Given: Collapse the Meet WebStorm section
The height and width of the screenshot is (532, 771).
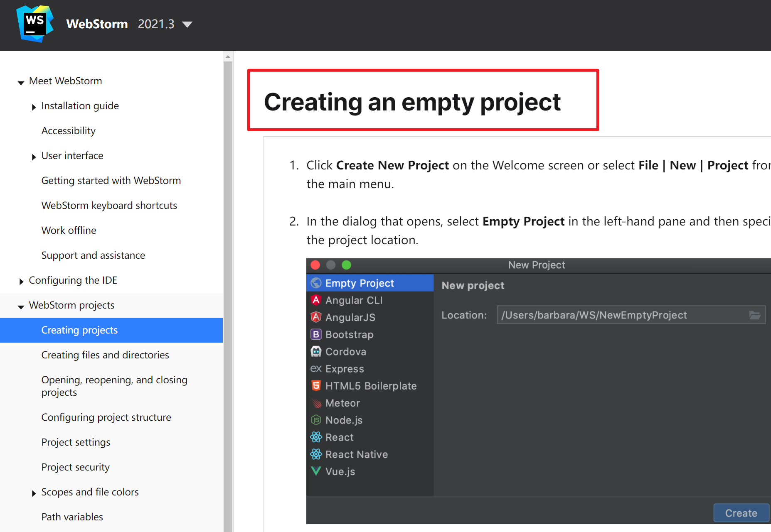Looking at the screenshot, I should (21, 83).
